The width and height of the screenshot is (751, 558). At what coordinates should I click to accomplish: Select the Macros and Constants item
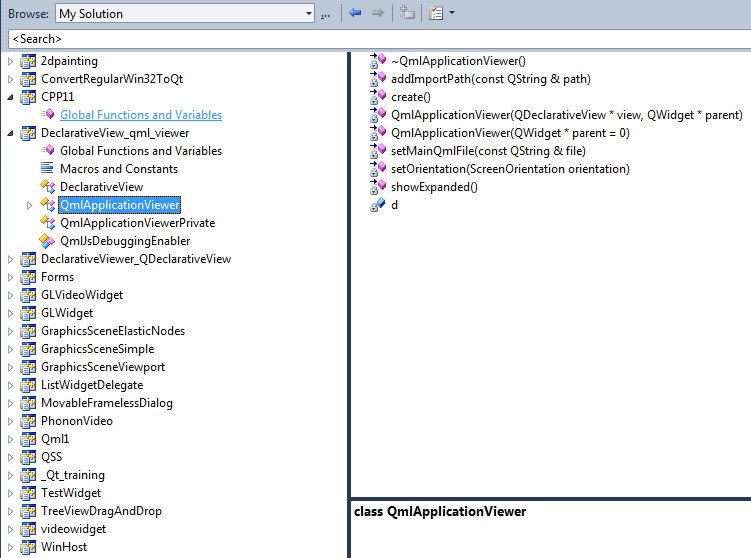click(119, 169)
